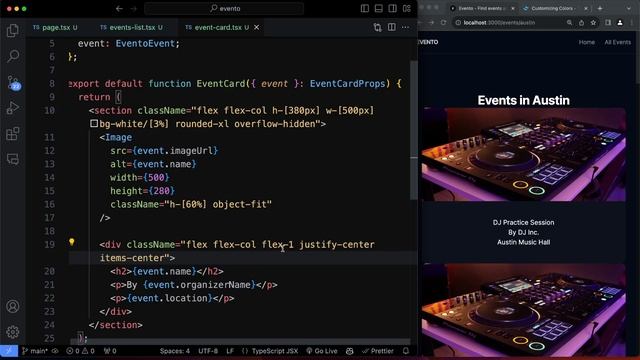Screen dimensions: 640x360
Task: Toggle the bottom panel layout icon
Action: tap(379, 9)
